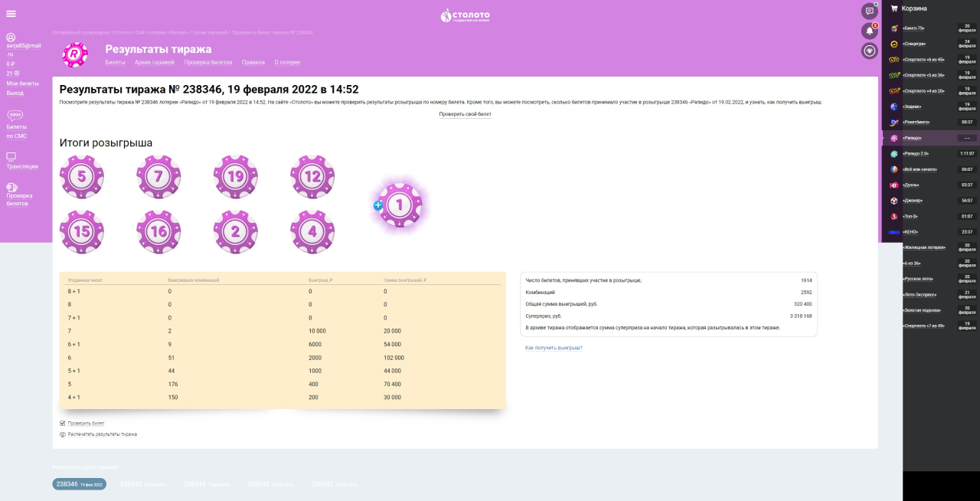The height and width of the screenshot is (501, 980).
Task: Select «КЕНО» lottery in sidebar
Action: (x=911, y=231)
